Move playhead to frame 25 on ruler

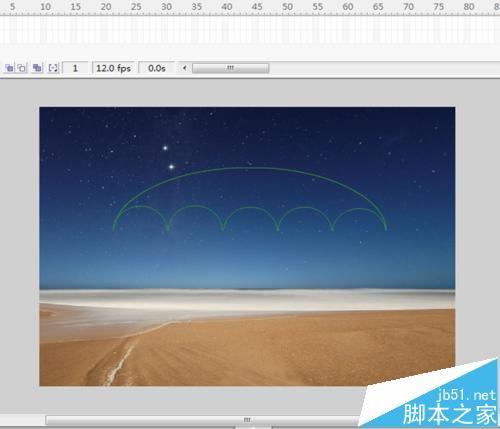point(136,7)
